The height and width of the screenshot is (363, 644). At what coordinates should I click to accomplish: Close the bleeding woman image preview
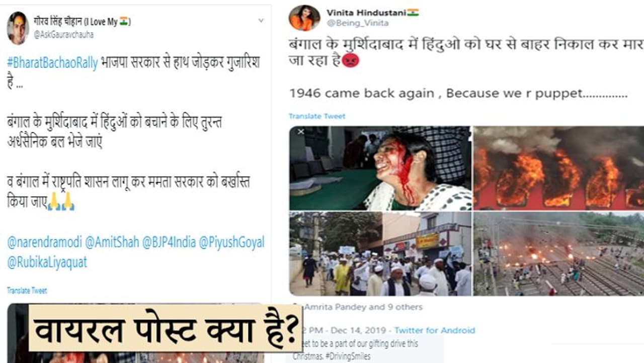tap(301, 132)
